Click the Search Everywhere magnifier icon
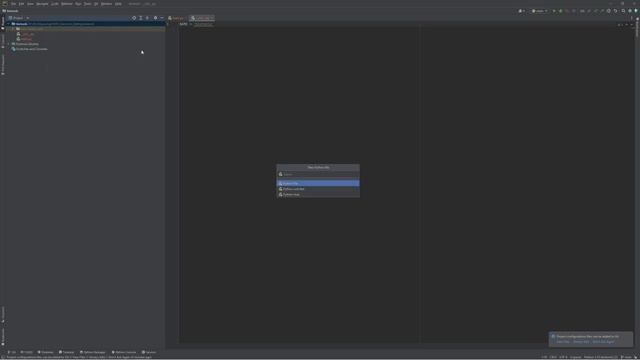This screenshot has width=640, height=360. (623, 11)
